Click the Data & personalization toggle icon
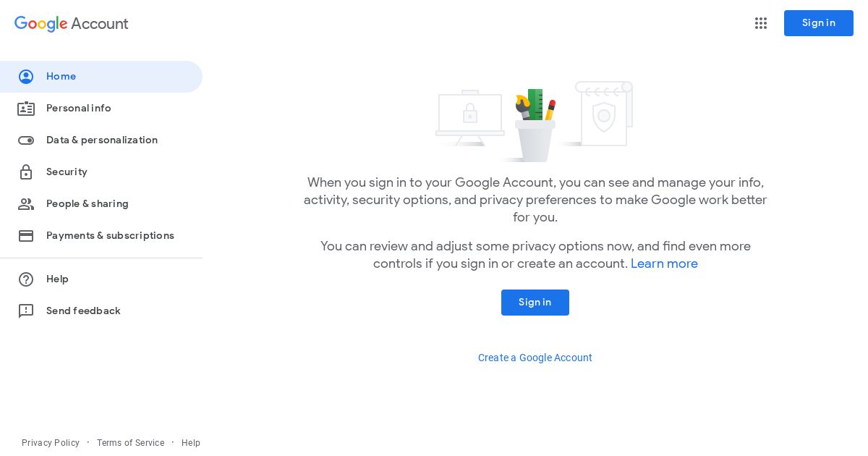 26,140
